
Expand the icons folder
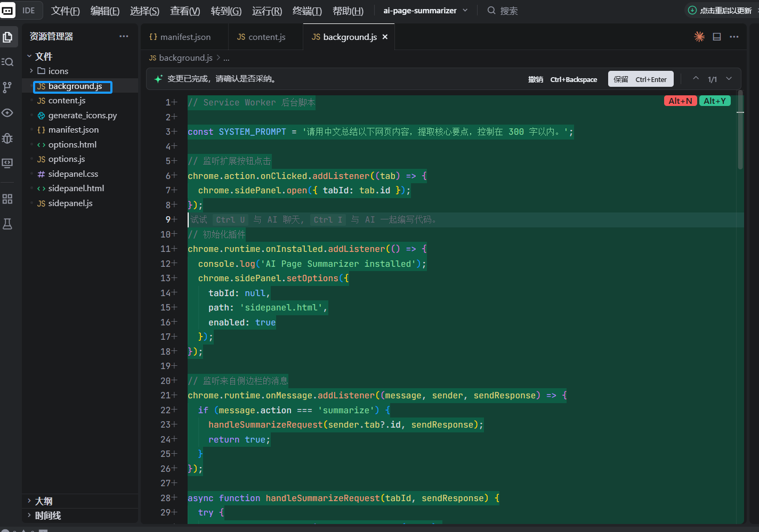click(53, 71)
